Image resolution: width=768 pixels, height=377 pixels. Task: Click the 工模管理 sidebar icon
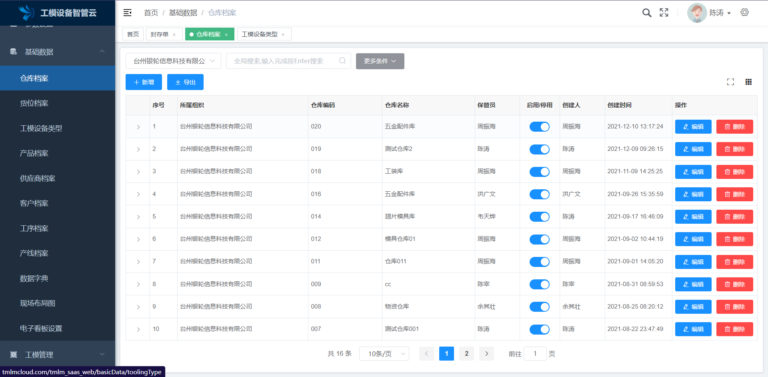coord(14,354)
